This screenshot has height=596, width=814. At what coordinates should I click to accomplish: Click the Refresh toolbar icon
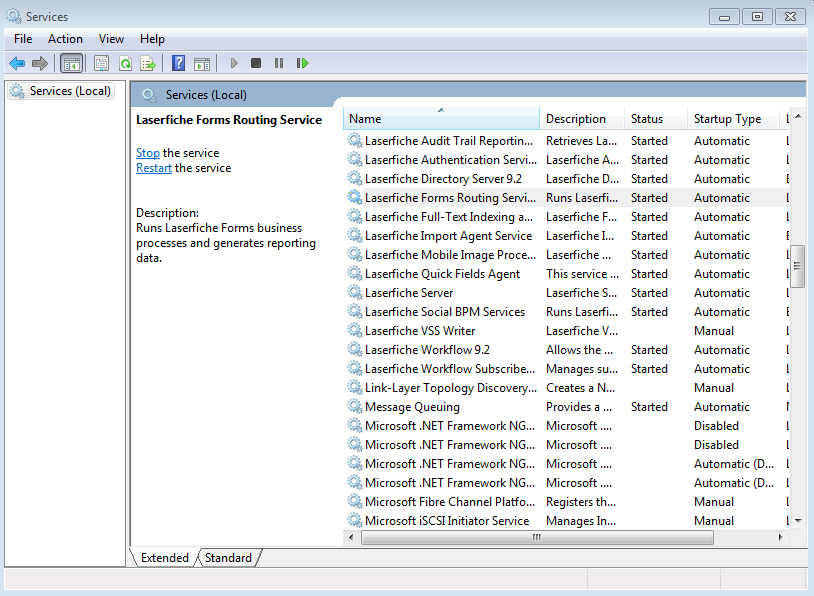tap(125, 63)
